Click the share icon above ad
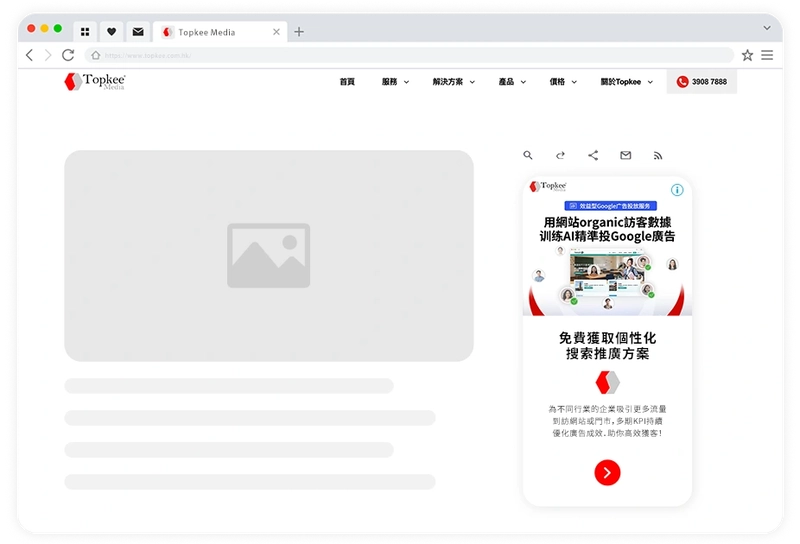The height and width of the screenshot is (544, 800). click(x=593, y=155)
